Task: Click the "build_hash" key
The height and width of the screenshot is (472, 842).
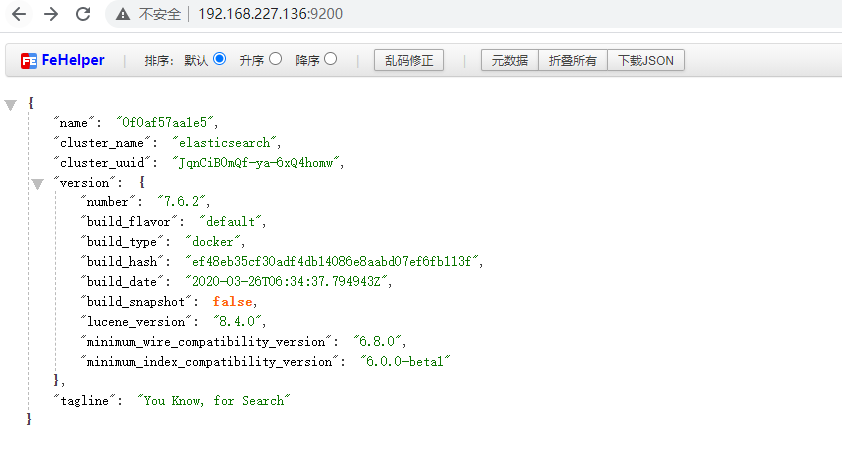Action: [x=121, y=262]
